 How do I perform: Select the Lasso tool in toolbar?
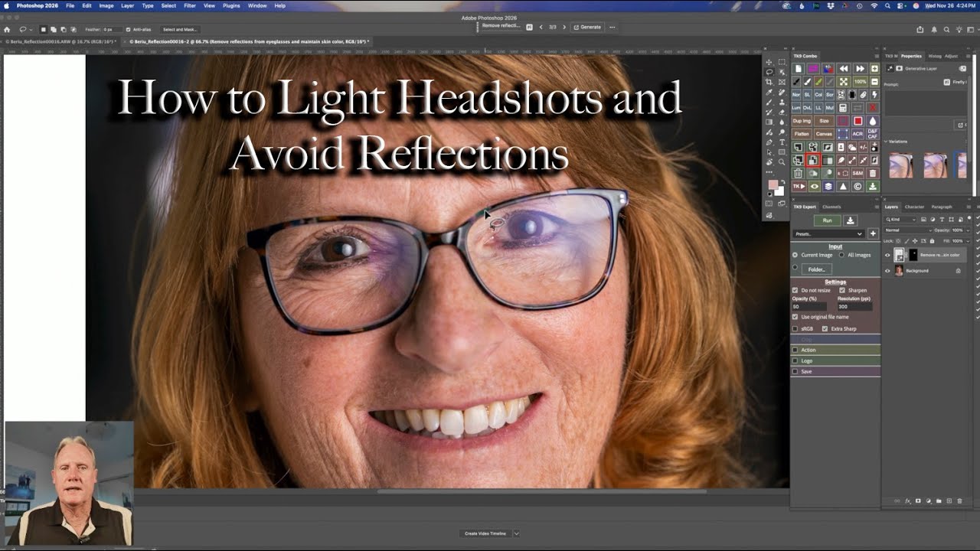click(x=769, y=72)
